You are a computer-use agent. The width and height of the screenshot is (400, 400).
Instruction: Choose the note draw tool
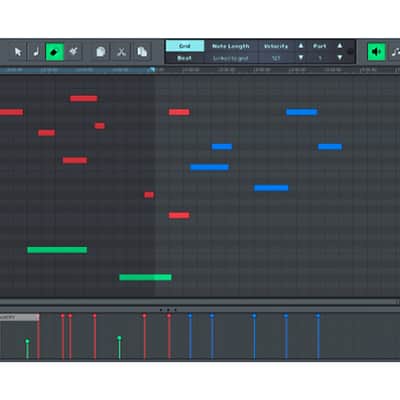(36, 52)
